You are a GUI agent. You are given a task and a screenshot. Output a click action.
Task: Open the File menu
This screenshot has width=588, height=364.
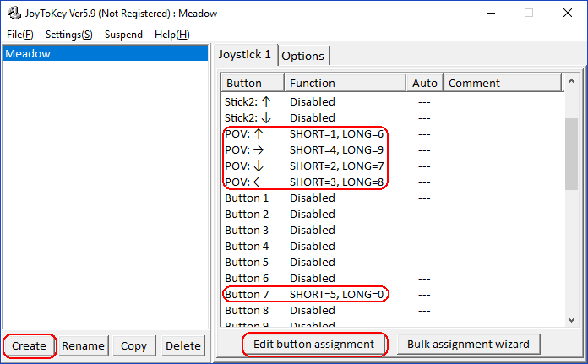coord(19,35)
